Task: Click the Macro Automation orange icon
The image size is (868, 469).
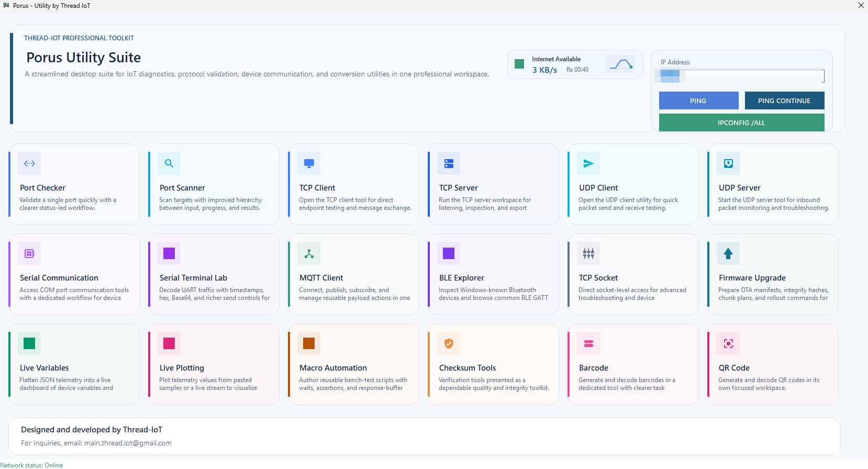Action: click(309, 343)
